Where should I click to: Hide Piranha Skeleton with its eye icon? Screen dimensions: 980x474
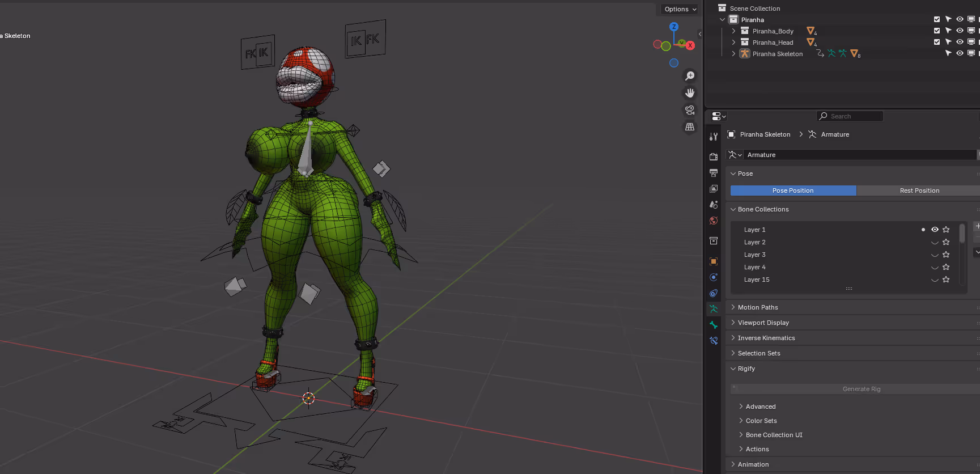click(960, 53)
